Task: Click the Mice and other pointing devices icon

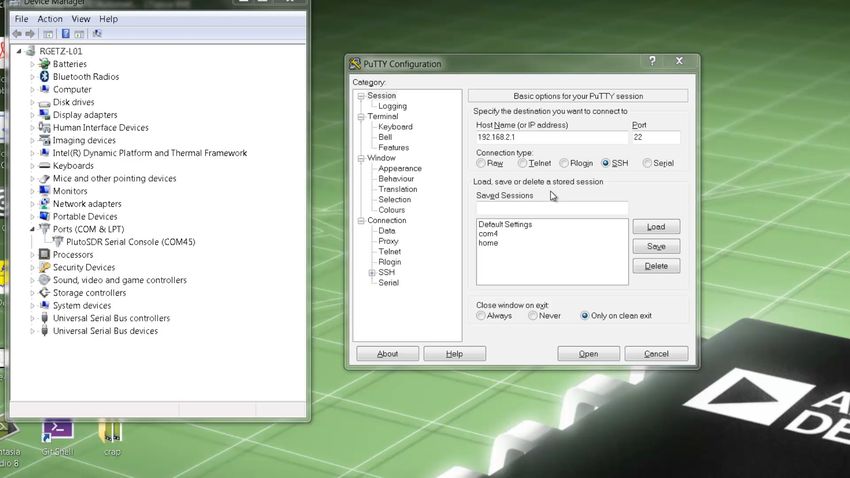Action: [44, 178]
